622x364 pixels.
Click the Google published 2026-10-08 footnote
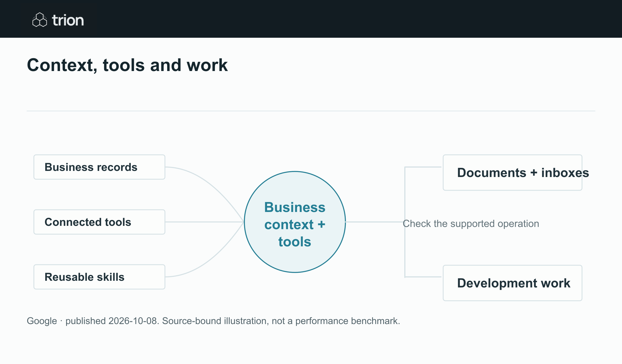[x=213, y=321]
